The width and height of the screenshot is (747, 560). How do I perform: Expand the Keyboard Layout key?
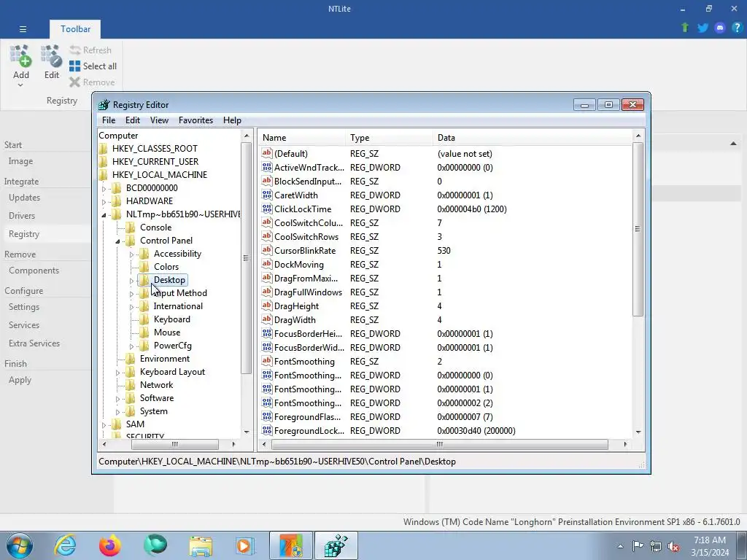tap(117, 373)
